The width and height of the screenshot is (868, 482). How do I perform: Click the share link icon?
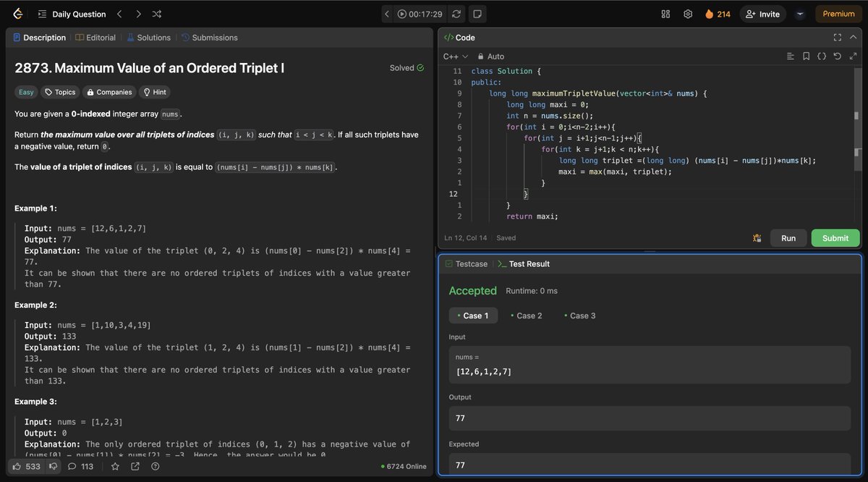[x=135, y=467]
